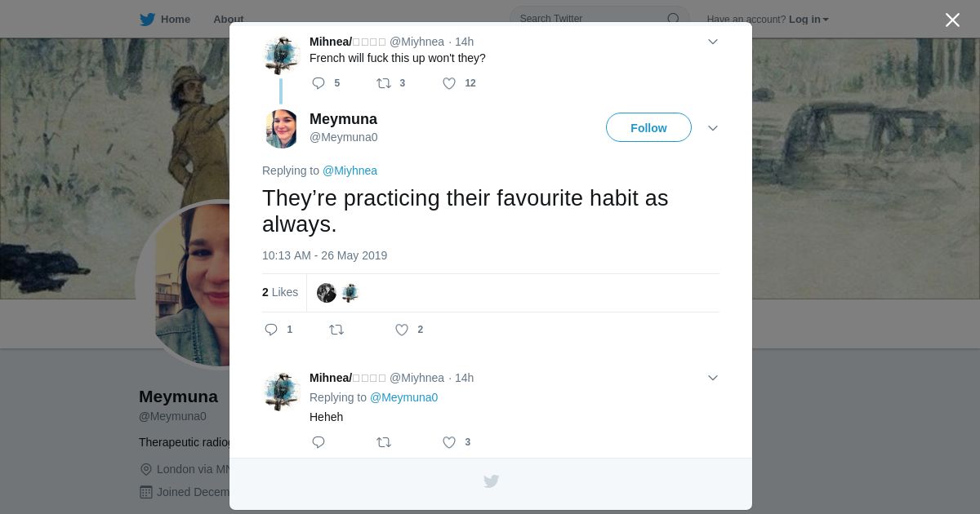Image resolution: width=980 pixels, height=514 pixels.
Task: Retweet the 'Heheh' tweet
Action: point(384,442)
